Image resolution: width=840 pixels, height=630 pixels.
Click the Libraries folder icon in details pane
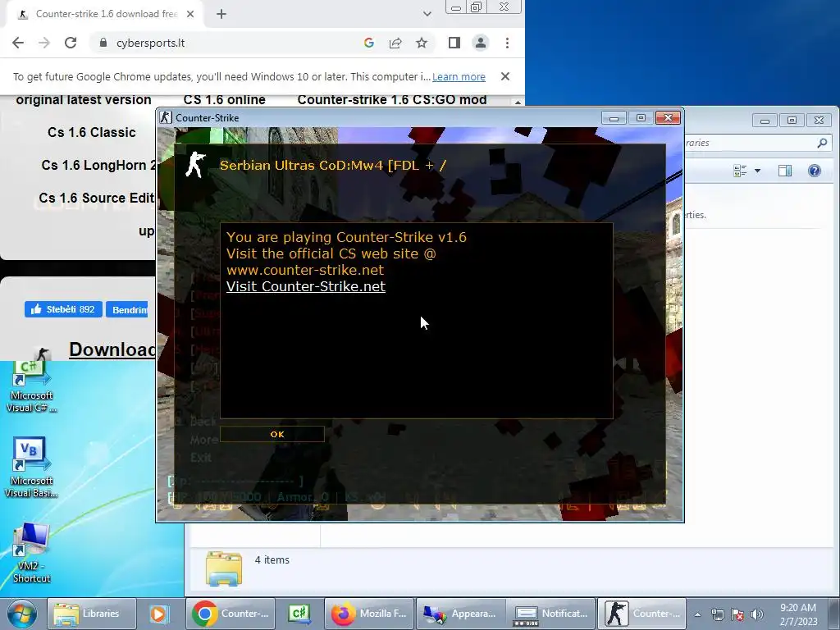click(x=224, y=568)
